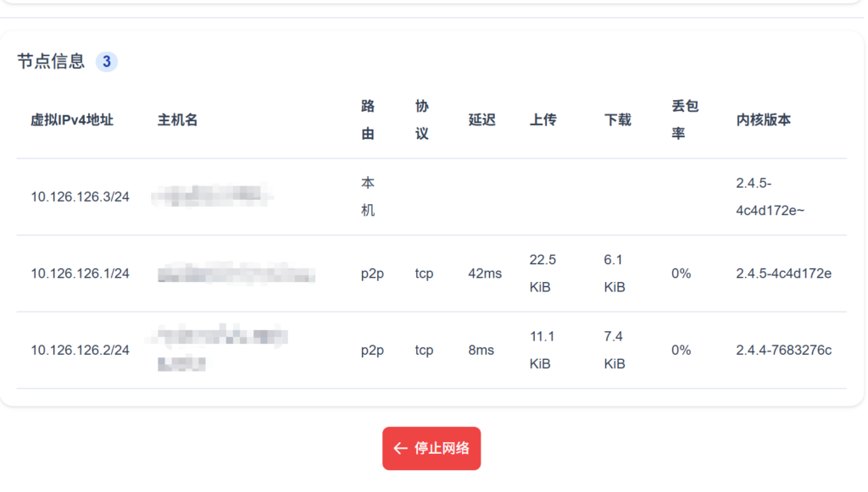868x492 pixels.
Task: Select the 上传 column header
Action: (x=543, y=120)
